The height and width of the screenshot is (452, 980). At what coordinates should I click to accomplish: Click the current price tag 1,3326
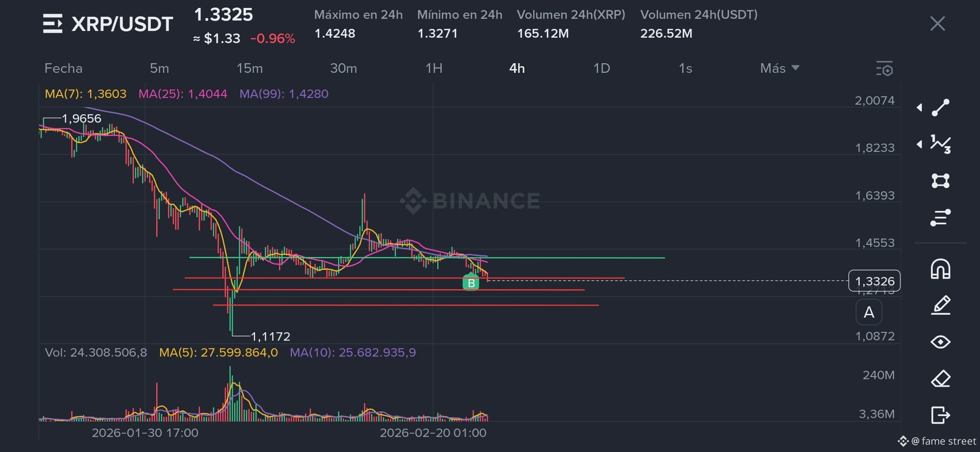coord(874,281)
